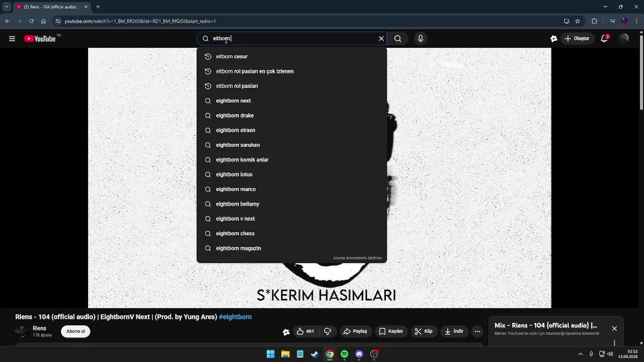Choose history suggestion "eitborn rol pasları"
Image resolution: width=644 pixels, height=362 pixels.
pyautogui.click(x=292, y=86)
